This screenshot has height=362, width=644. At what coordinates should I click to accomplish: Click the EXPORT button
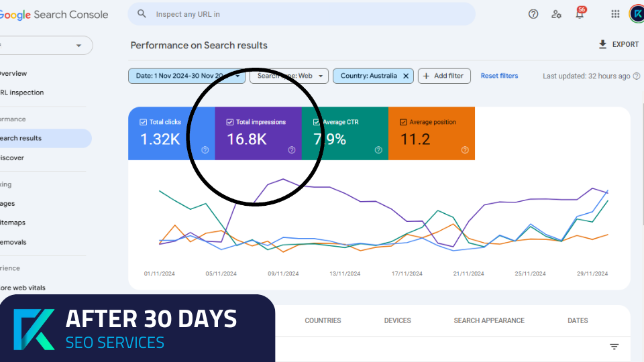[619, 44]
